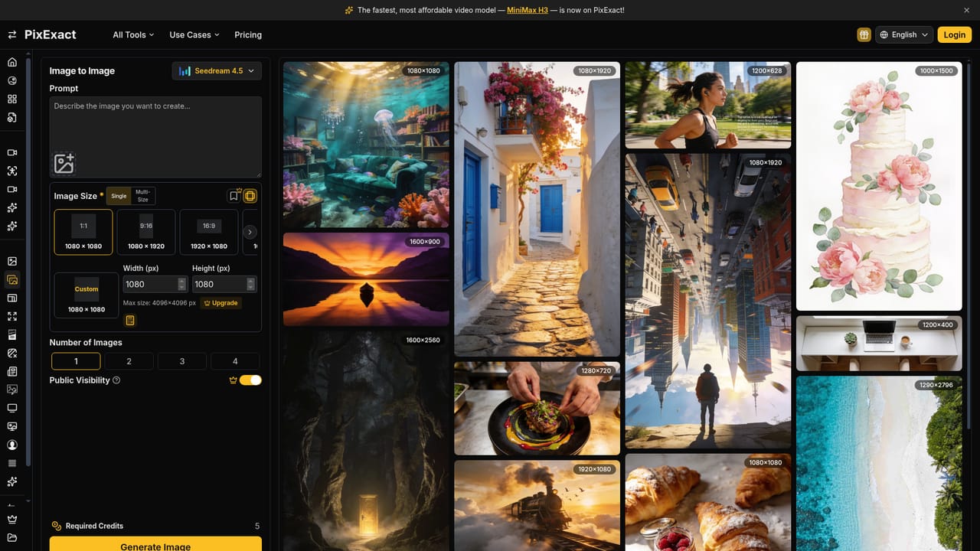Screen dimensions: 980x551
Task: Open the sunset lake 1600×900 thumbnail
Action: (x=366, y=279)
